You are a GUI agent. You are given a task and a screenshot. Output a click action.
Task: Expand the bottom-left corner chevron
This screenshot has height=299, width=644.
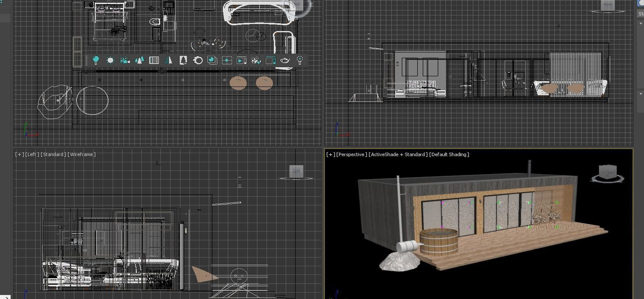6,297
